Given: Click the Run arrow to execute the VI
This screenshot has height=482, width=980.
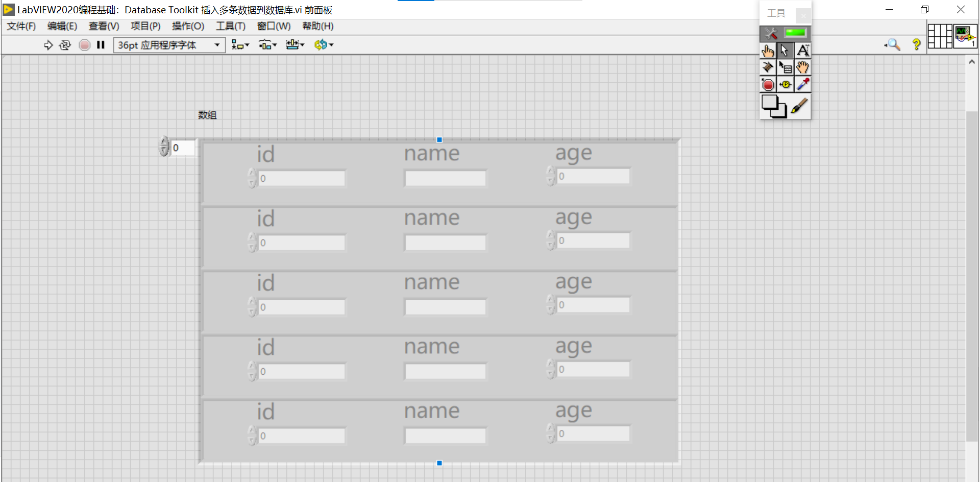Looking at the screenshot, I should pos(48,45).
